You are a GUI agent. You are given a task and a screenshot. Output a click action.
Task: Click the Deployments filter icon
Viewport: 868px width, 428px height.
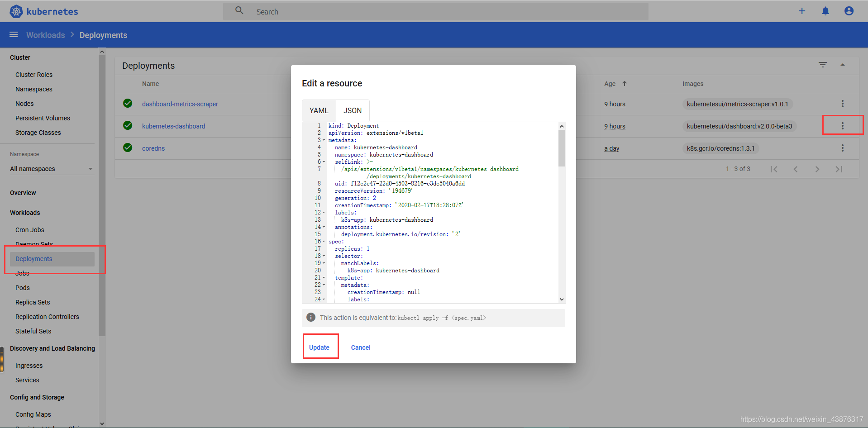[x=823, y=65]
